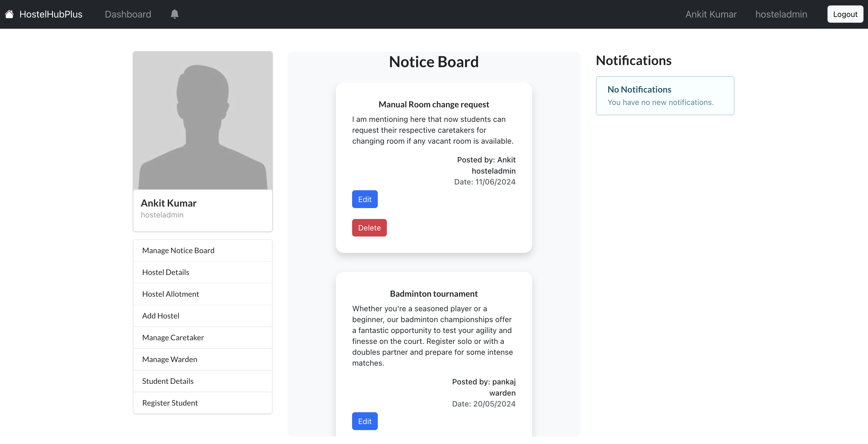Click the house logo icon
The width and height of the screenshot is (868, 444).
point(9,14)
